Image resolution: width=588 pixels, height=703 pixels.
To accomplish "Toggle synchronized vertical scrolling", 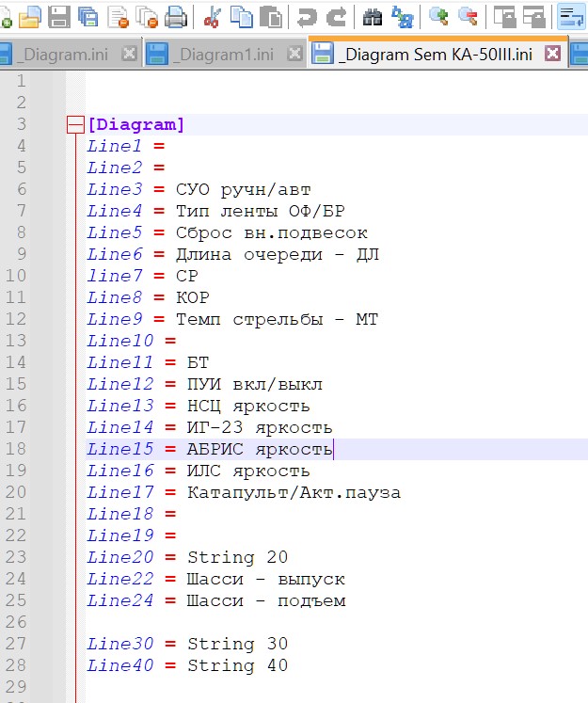I will (504, 17).
